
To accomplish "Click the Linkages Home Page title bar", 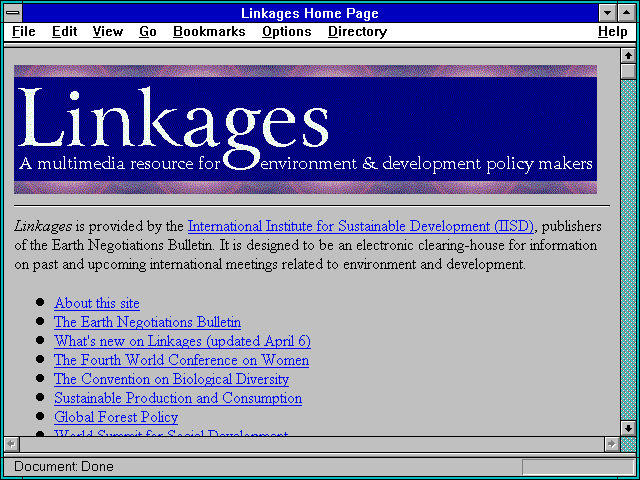I will [310, 13].
